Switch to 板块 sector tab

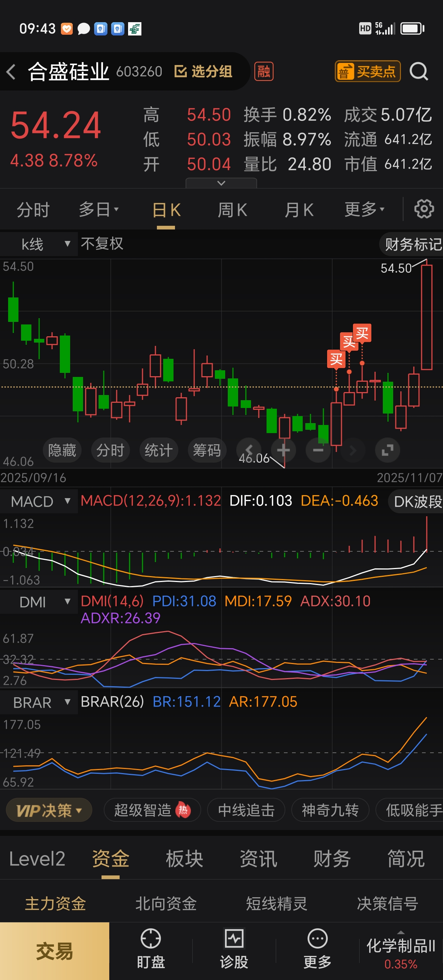pos(185,859)
